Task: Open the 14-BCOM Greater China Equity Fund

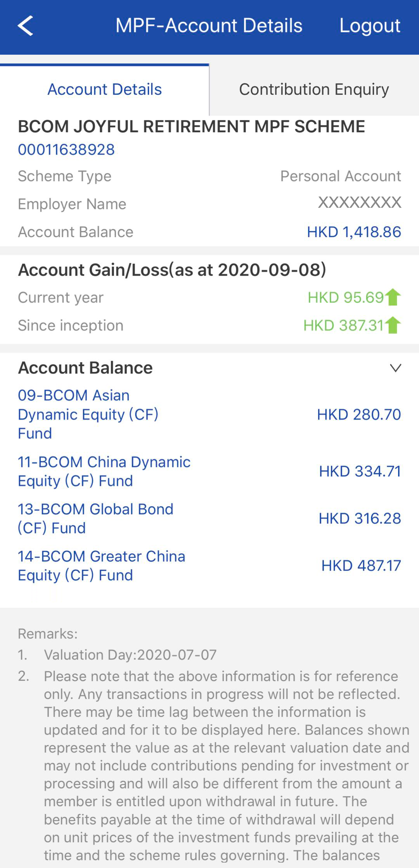Action: coord(101,565)
